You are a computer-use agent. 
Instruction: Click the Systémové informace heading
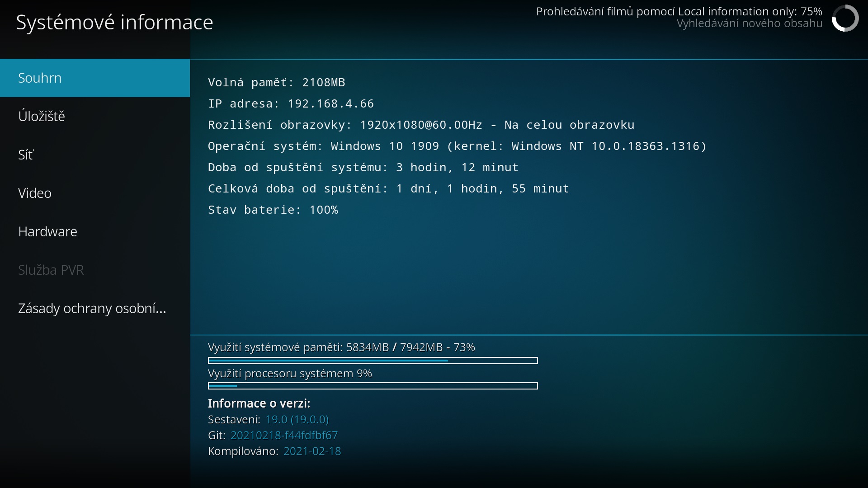pyautogui.click(x=114, y=22)
